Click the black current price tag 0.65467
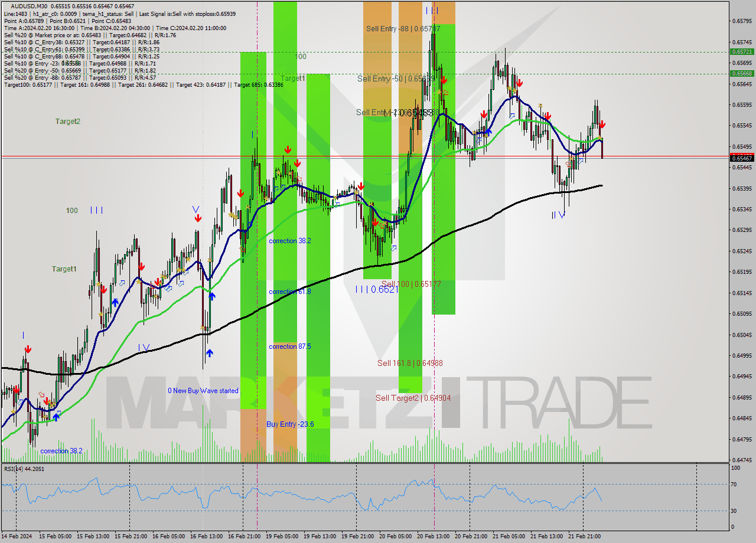Screen dimensions: 756x543 coord(742,158)
